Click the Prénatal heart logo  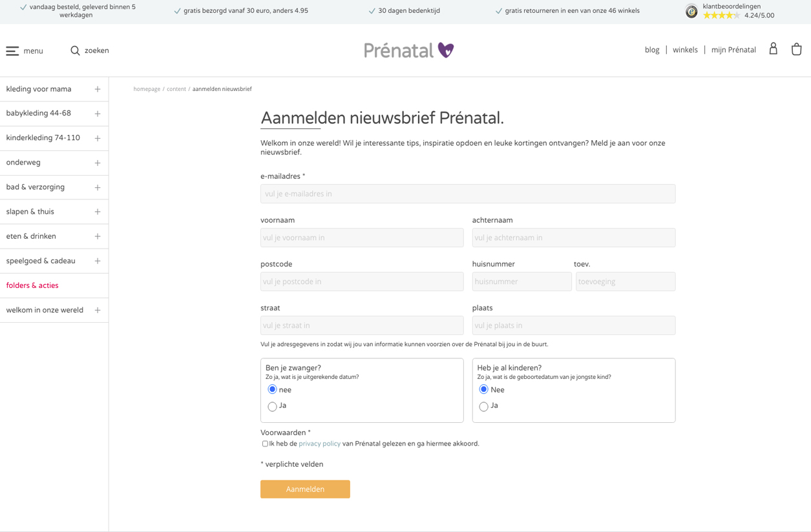coord(446,50)
